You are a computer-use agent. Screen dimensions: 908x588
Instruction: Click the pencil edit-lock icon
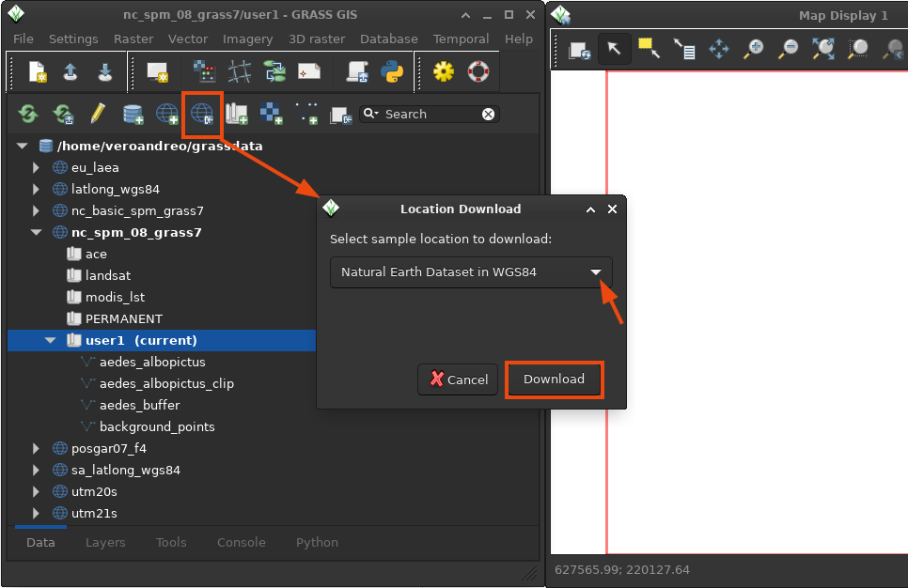(98, 114)
